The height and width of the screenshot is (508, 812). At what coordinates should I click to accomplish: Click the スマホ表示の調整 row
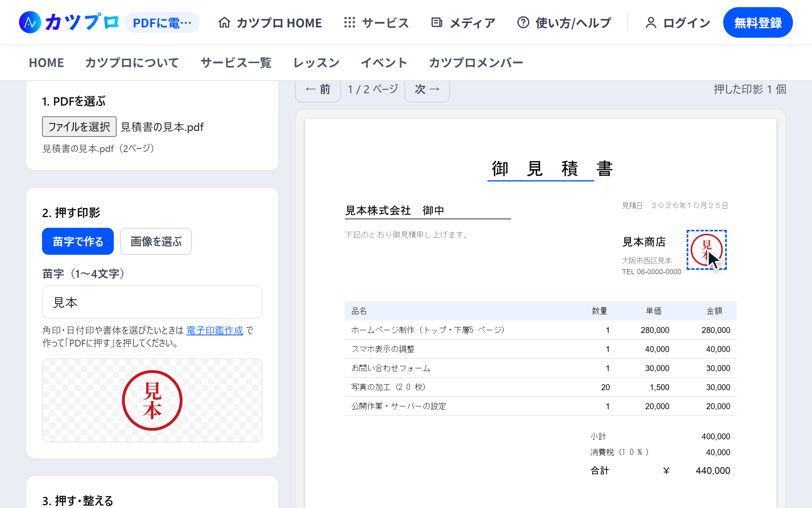(541, 349)
